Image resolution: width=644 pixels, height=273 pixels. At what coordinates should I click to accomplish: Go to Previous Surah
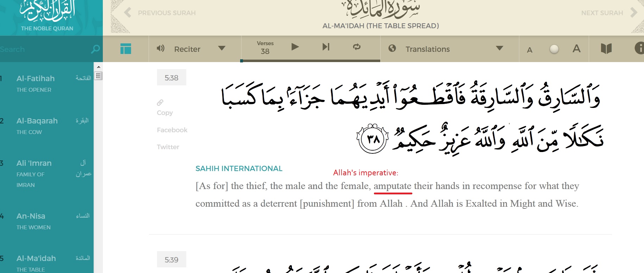[x=167, y=13]
